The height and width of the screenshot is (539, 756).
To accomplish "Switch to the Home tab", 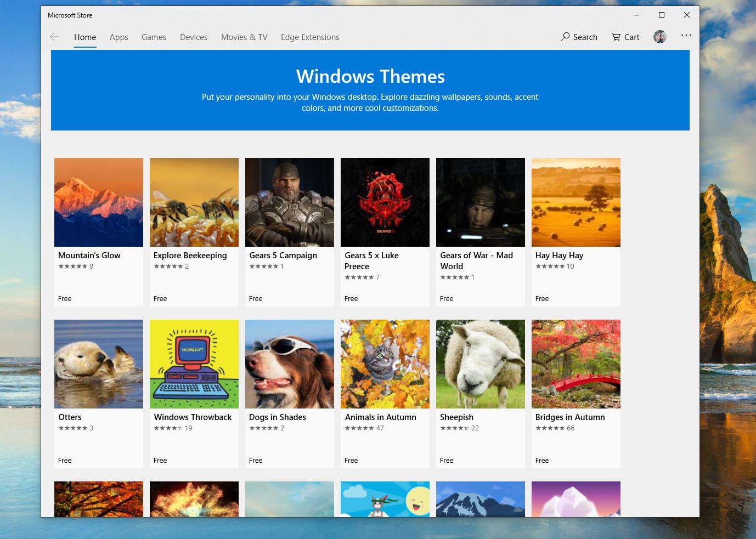I will click(85, 37).
